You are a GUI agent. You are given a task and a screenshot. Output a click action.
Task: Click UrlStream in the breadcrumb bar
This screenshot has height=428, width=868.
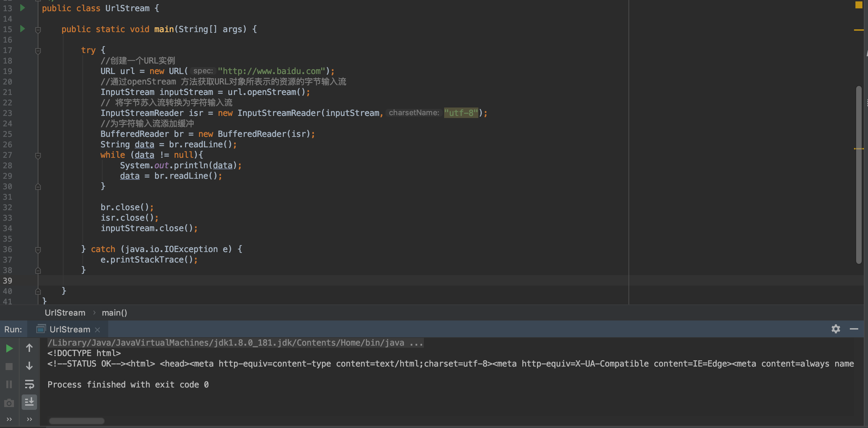click(x=65, y=313)
